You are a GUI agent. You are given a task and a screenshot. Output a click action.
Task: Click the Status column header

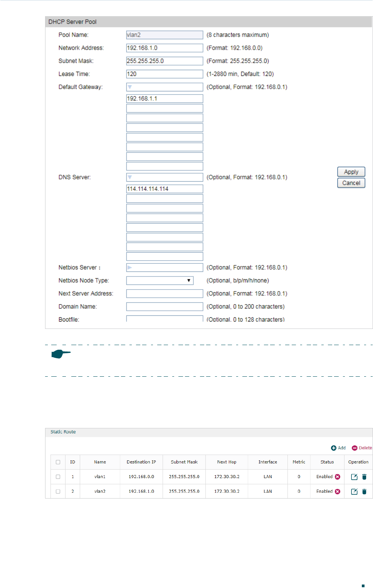(327, 462)
